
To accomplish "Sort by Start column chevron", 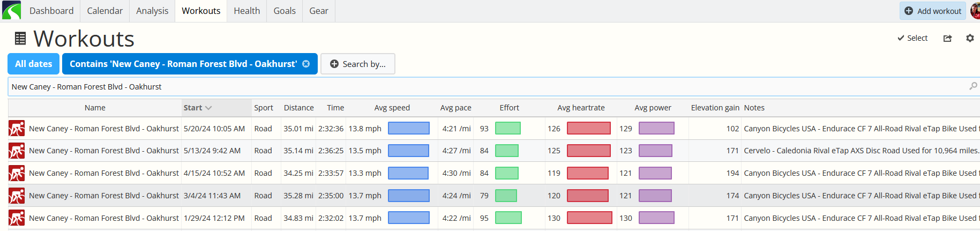I will pyautogui.click(x=208, y=108).
